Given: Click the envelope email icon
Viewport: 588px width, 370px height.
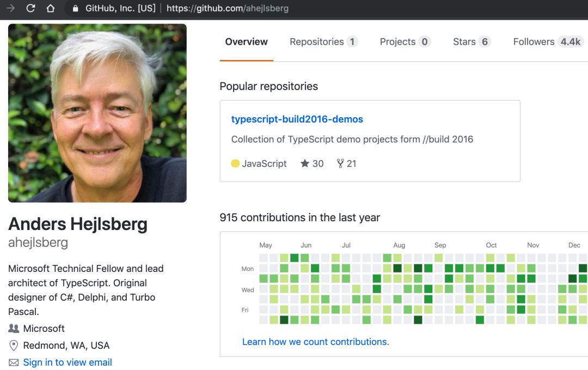Looking at the screenshot, I should pyautogui.click(x=14, y=362).
